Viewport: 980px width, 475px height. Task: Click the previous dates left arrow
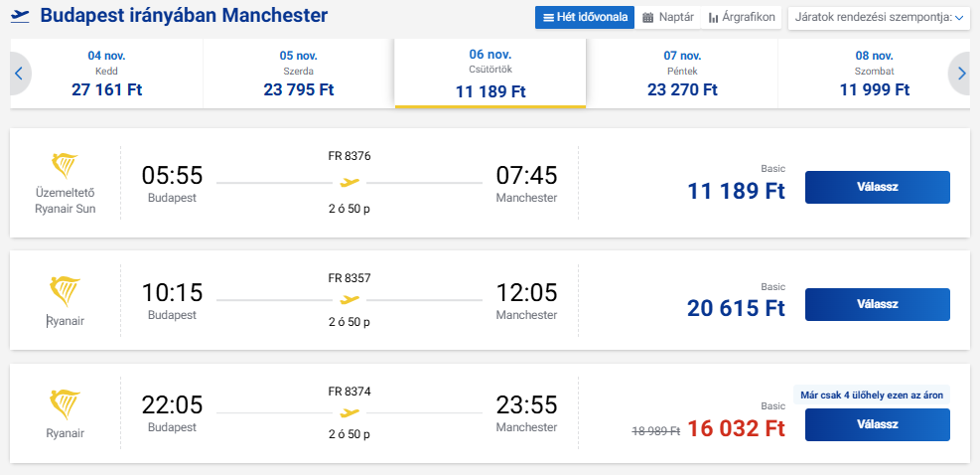pos(18,73)
